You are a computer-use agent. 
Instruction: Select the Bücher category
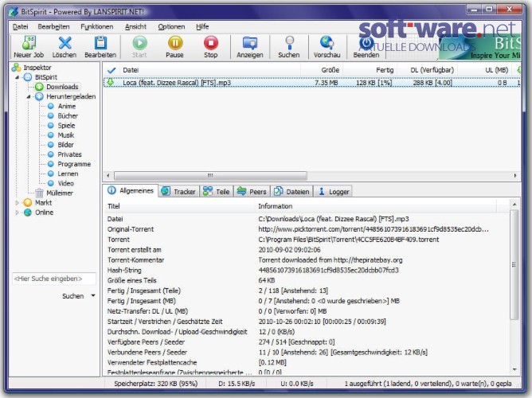coord(68,116)
